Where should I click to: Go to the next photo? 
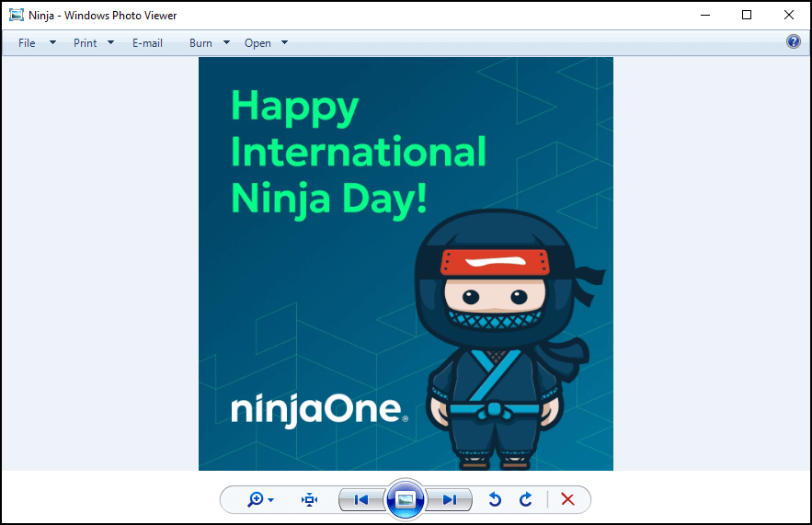point(450,499)
